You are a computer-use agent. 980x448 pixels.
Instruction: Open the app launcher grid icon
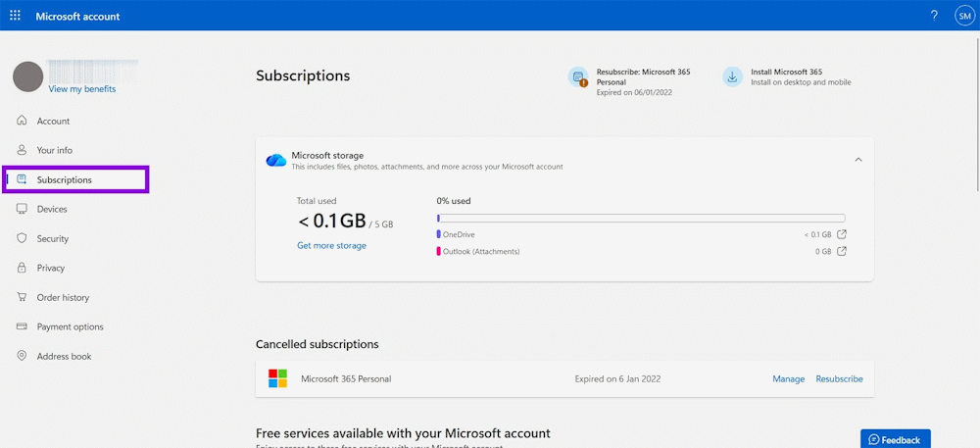pos(15,16)
